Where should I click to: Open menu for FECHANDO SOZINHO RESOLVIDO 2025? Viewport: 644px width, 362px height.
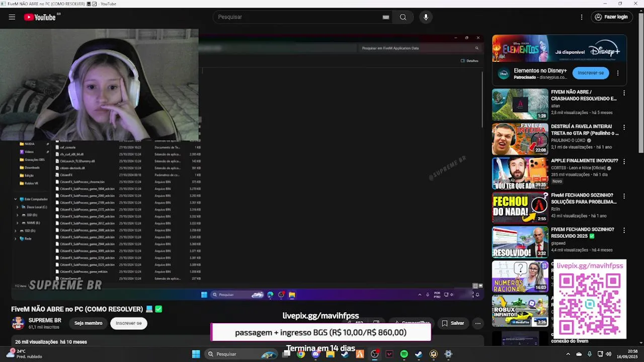click(x=624, y=230)
